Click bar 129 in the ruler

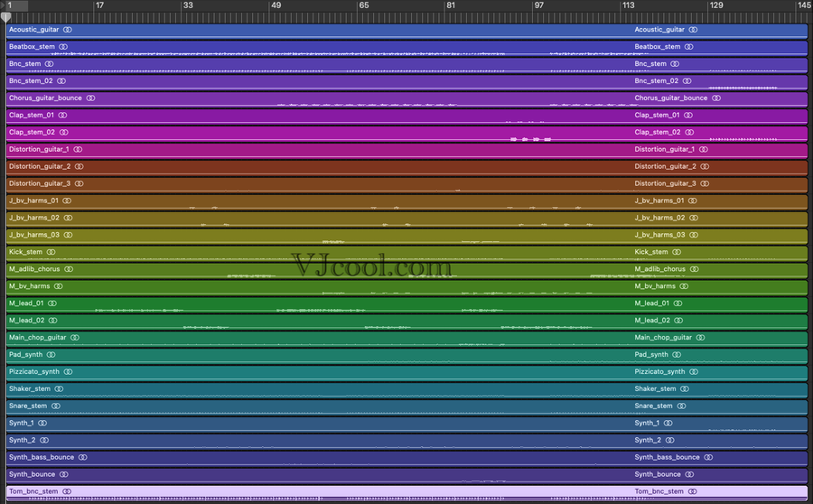point(715,5)
